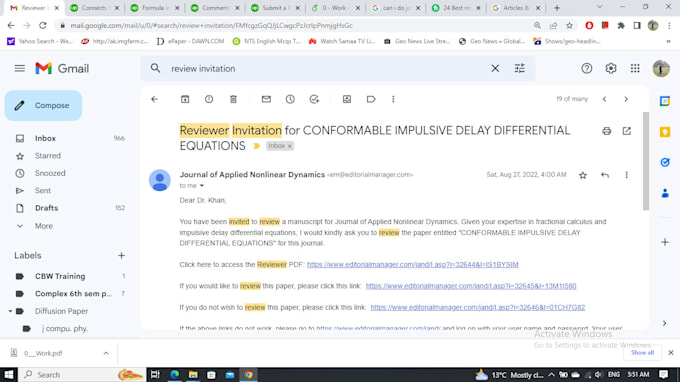Open Google apps grid
This screenshot has width=680, height=382.
635,69
